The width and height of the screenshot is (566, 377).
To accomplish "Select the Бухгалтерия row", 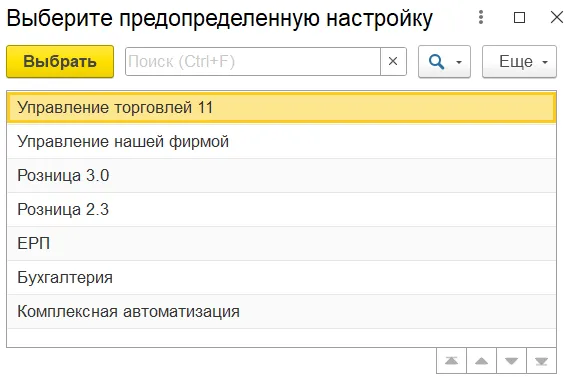I will click(282, 277).
